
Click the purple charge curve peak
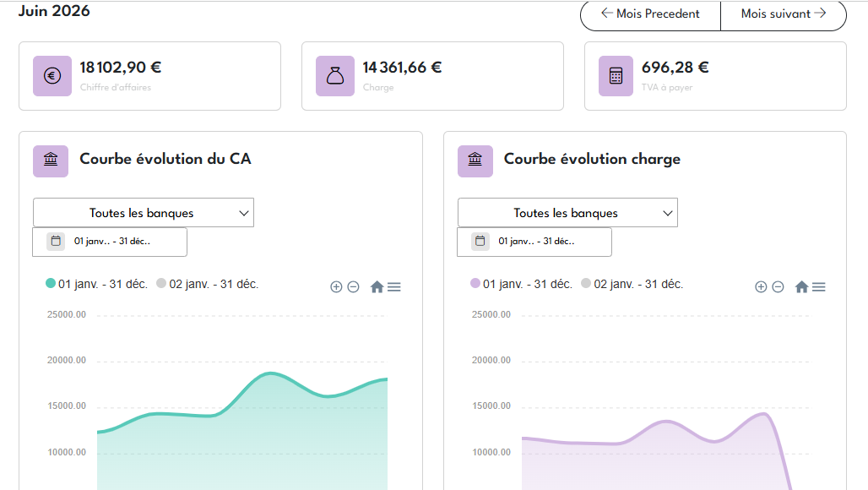764,414
